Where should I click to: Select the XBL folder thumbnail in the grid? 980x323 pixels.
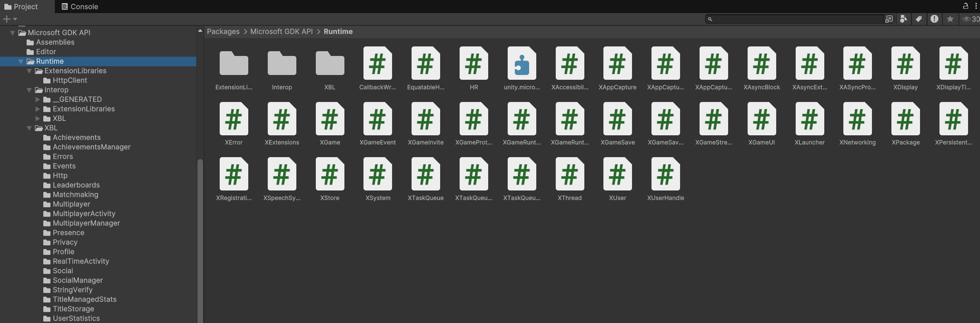pyautogui.click(x=330, y=68)
